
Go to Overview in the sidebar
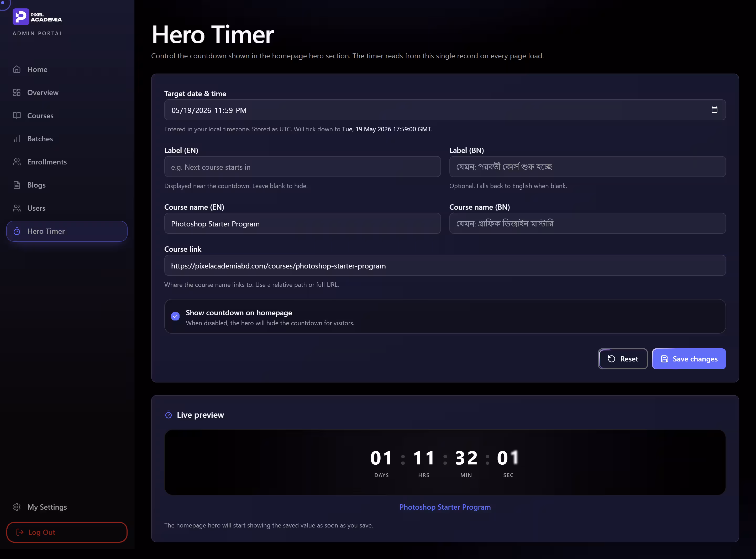click(67, 92)
